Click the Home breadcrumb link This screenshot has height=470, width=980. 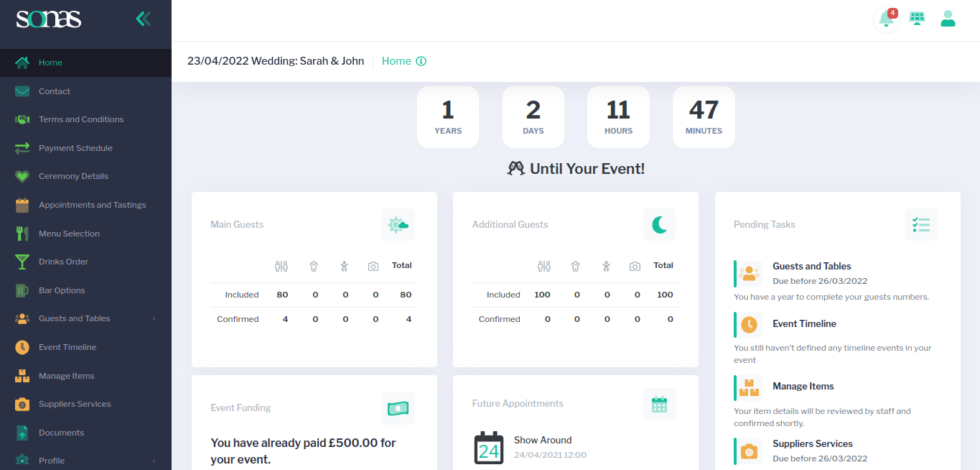396,61
